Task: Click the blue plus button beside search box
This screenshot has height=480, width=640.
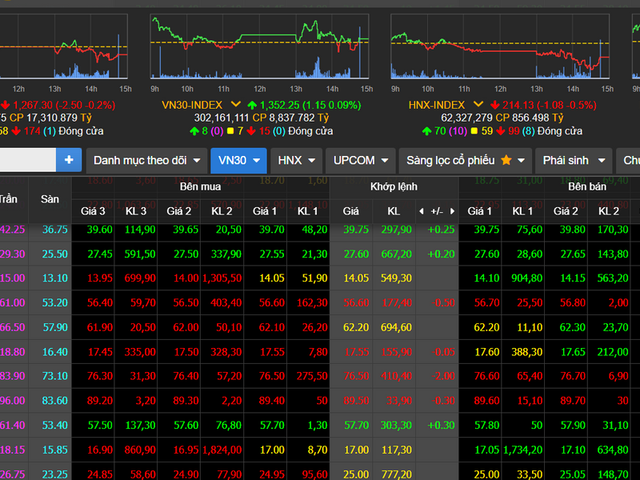Action: tap(69, 160)
